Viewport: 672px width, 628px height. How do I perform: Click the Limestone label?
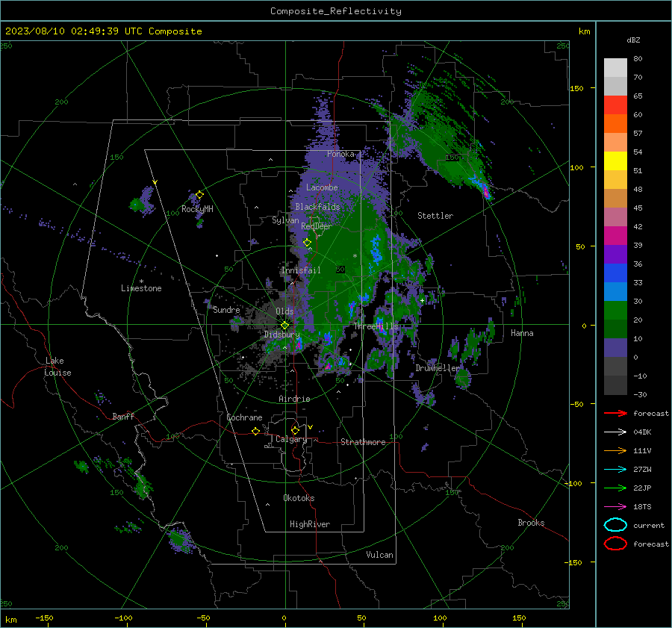click(x=141, y=288)
